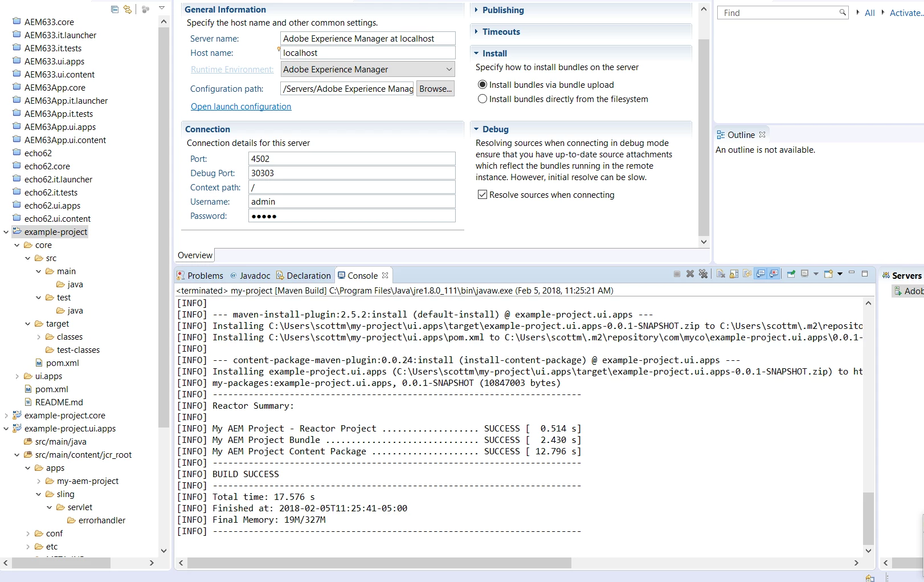Select the Servers view tab
This screenshot has width=924, height=582.
point(902,275)
